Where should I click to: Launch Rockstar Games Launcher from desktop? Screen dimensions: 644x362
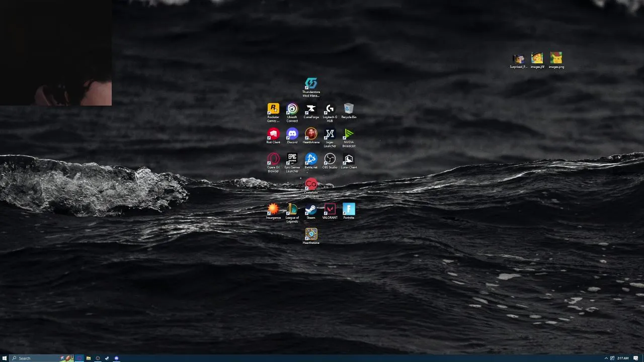(x=273, y=113)
